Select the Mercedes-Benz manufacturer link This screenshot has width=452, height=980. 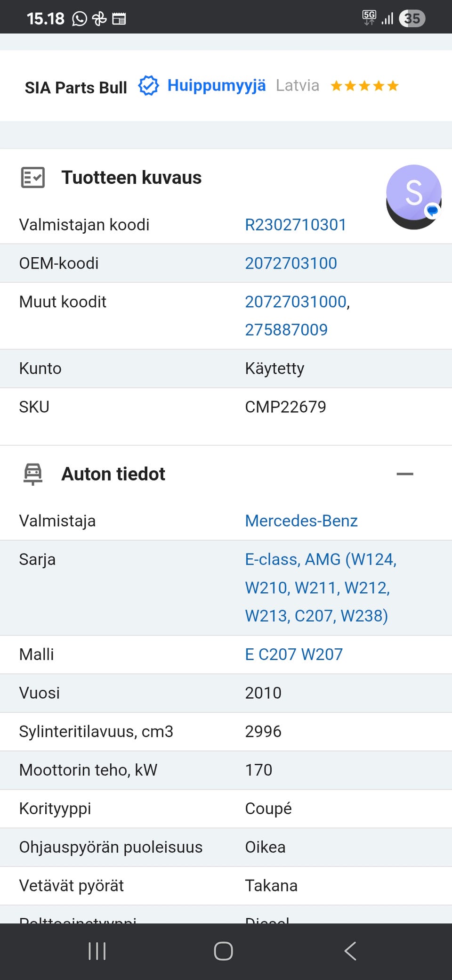pyautogui.click(x=301, y=521)
